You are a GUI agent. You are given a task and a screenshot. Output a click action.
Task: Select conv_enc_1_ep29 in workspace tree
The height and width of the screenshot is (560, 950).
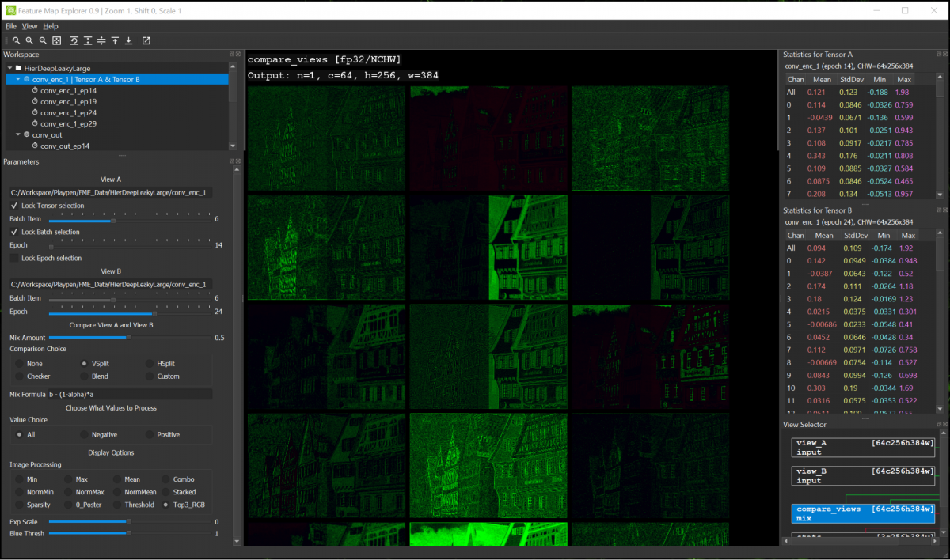[69, 124]
